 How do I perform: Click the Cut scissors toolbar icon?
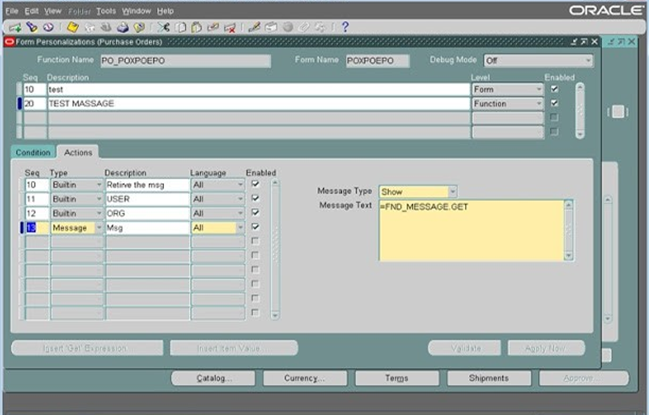pos(163,28)
